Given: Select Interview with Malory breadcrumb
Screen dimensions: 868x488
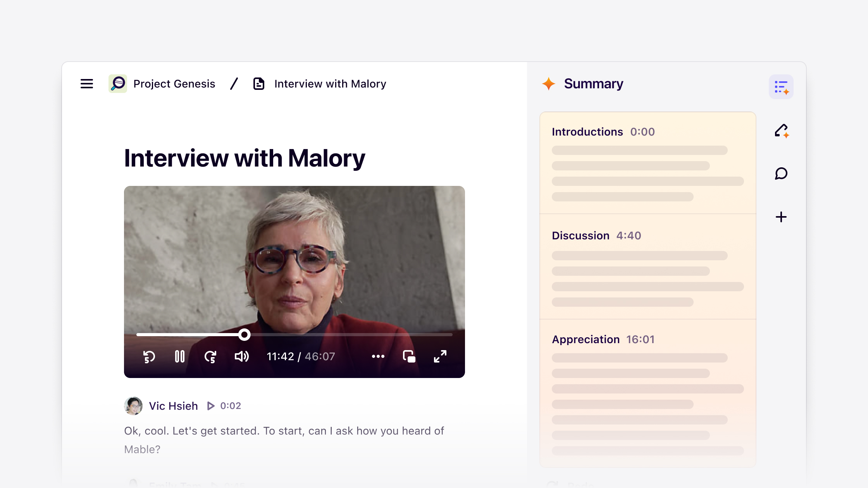Looking at the screenshot, I should (x=330, y=84).
